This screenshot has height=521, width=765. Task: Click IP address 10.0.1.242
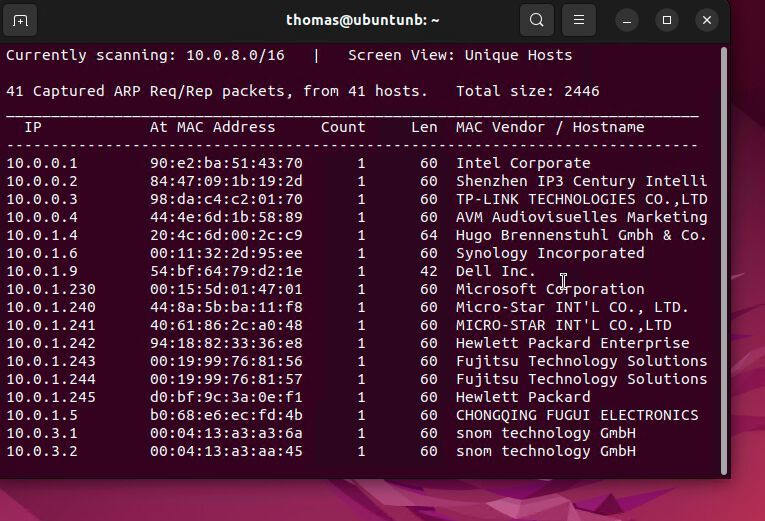(51, 343)
